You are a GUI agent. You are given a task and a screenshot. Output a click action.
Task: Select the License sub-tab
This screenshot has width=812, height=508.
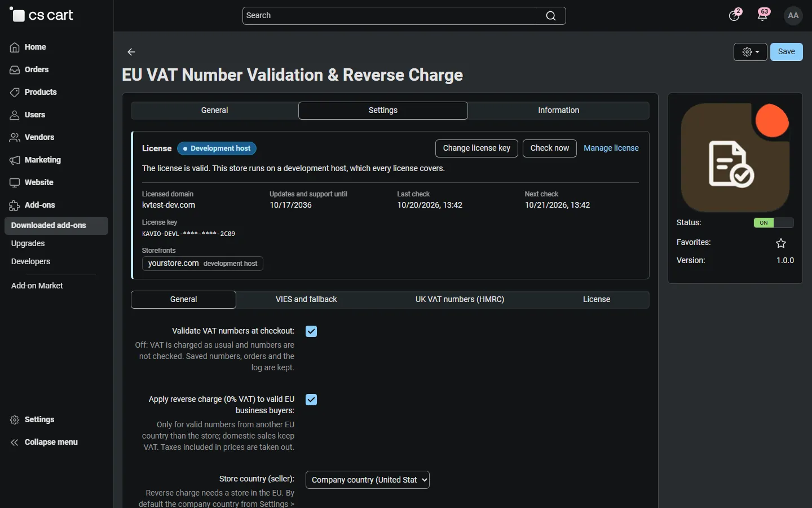pos(597,300)
